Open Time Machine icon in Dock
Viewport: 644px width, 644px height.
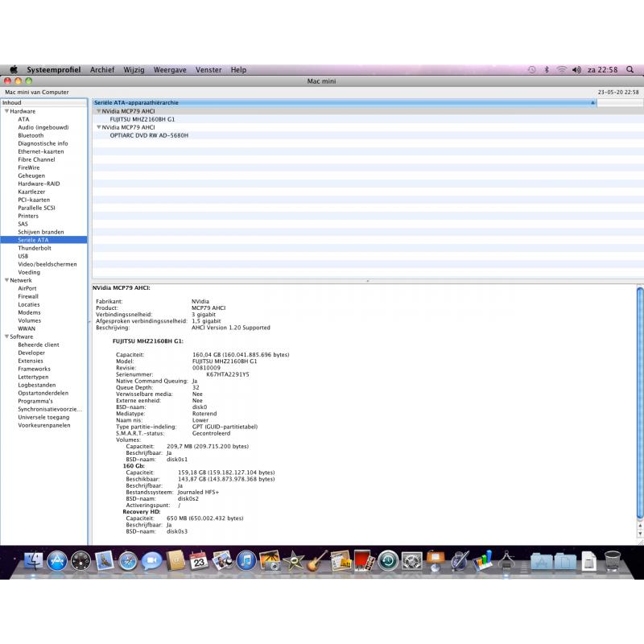[x=388, y=561]
